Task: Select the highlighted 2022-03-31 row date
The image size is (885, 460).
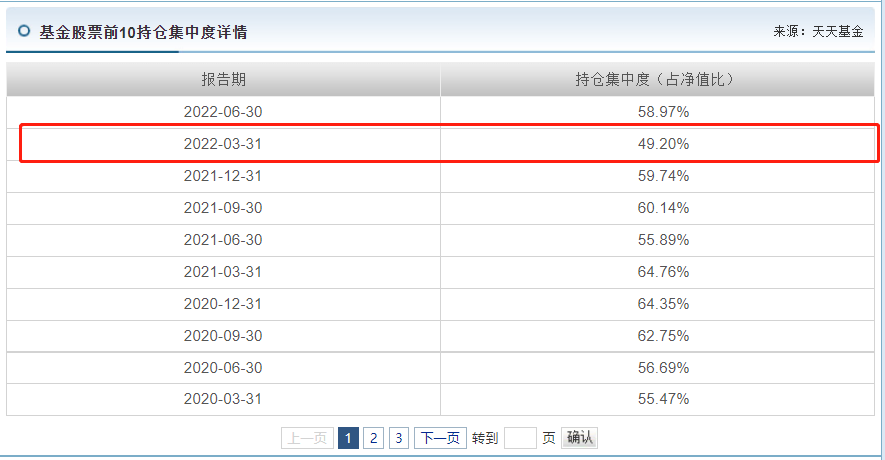Action: [x=223, y=144]
